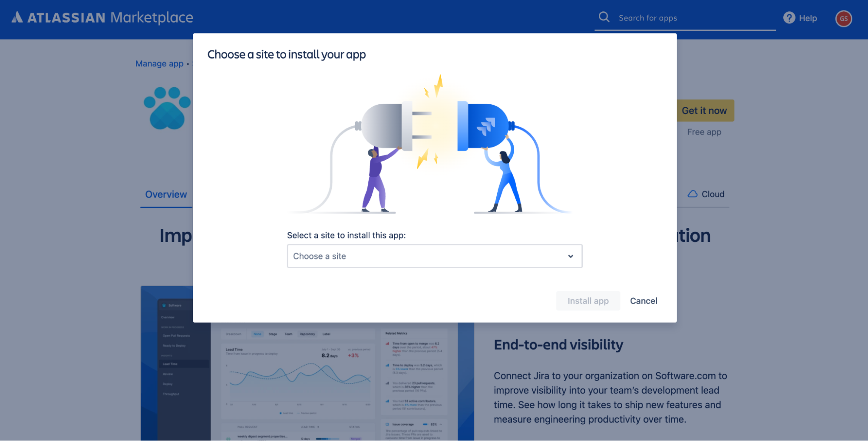
Task: Open the Manage app breadcrumb menu
Action: [x=159, y=64]
